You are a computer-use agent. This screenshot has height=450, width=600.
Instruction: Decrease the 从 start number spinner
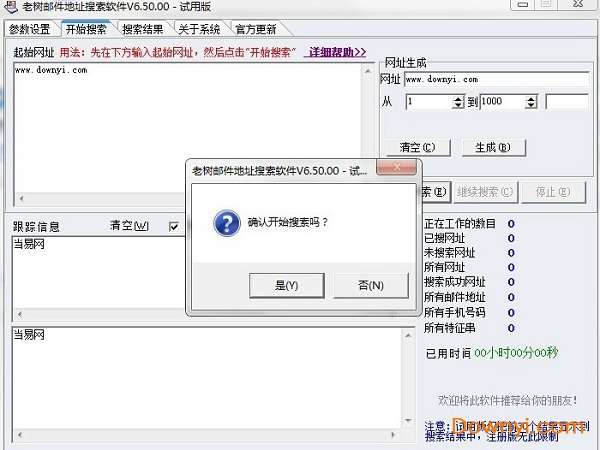458,105
